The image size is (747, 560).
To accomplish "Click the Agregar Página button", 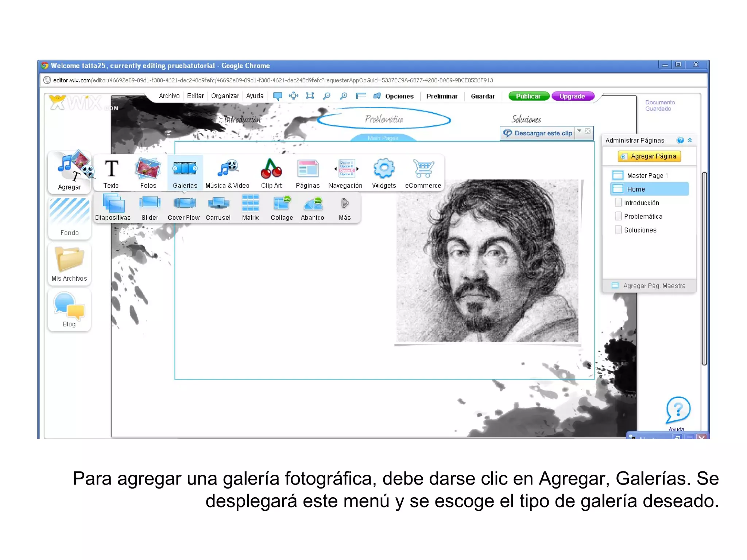I will pyautogui.click(x=649, y=156).
